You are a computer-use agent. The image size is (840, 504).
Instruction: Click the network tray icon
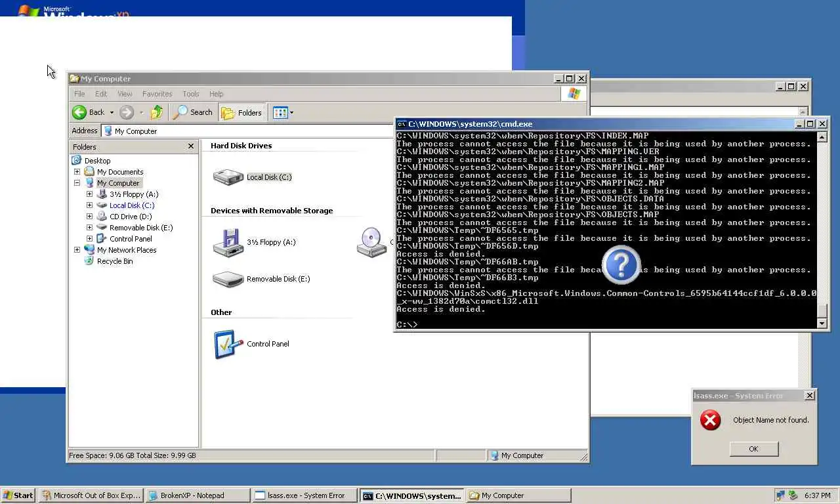click(x=780, y=495)
